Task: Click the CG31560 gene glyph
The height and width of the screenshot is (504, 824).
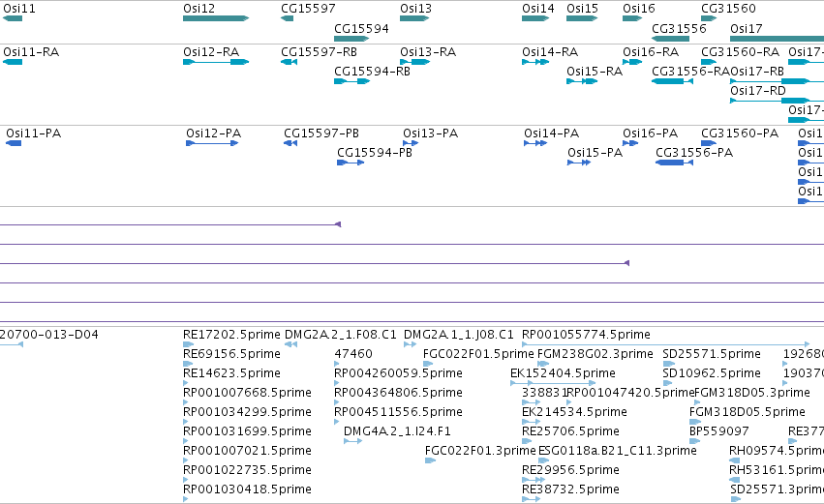Action: (x=709, y=18)
